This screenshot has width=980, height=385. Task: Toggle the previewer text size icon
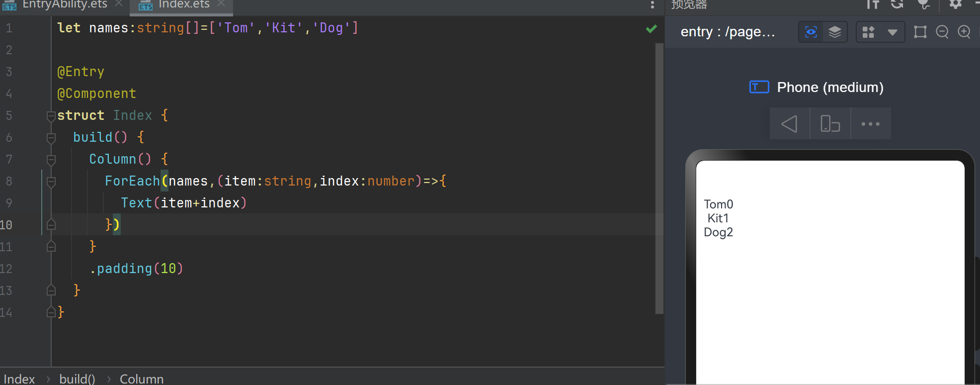click(x=873, y=4)
